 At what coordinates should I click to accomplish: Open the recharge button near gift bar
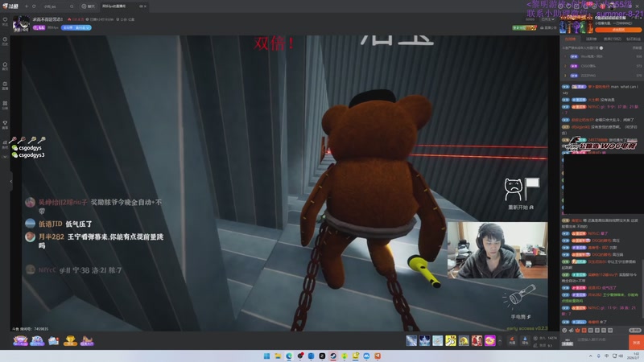(x=512, y=340)
